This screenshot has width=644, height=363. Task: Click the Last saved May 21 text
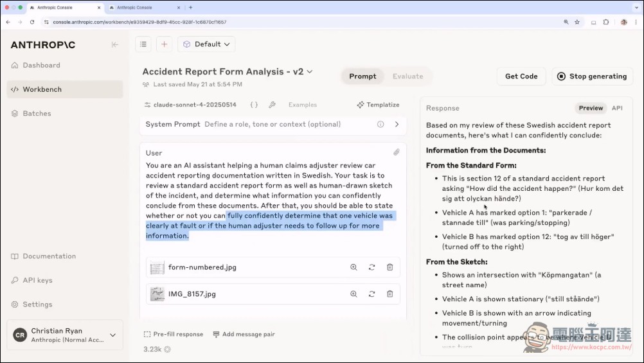(197, 85)
